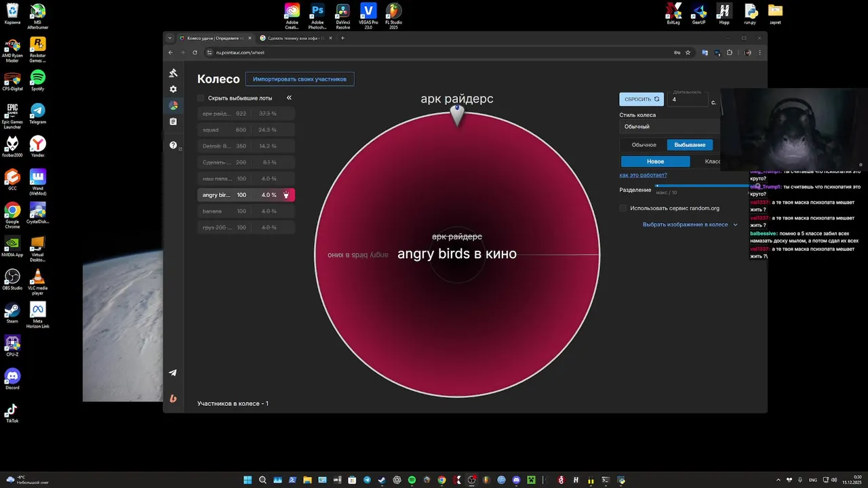868x488 pixels.
Task: Open the Chrome extensions puzzle icon
Action: coord(730,52)
